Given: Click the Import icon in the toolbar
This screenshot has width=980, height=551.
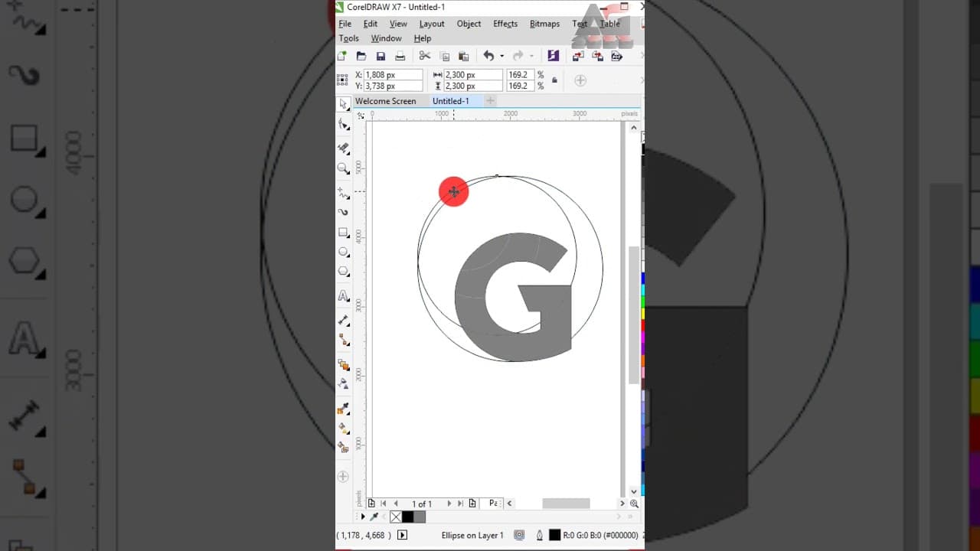Looking at the screenshot, I should pyautogui.click(x=578, y=56).
